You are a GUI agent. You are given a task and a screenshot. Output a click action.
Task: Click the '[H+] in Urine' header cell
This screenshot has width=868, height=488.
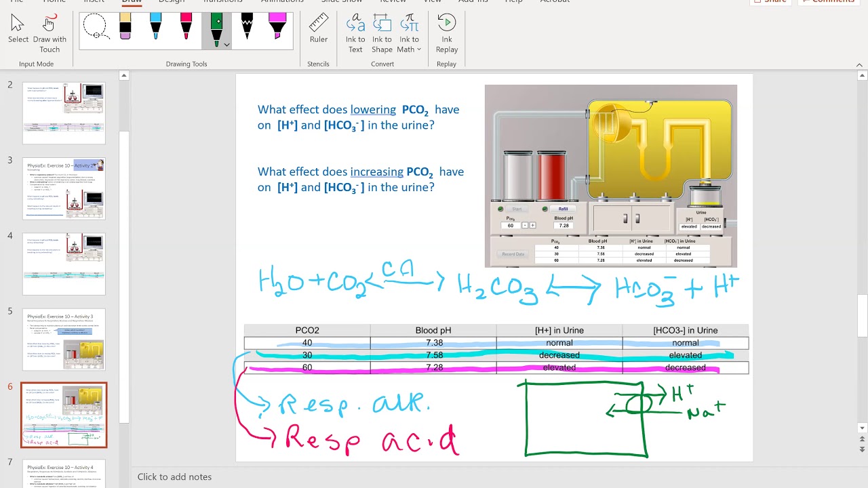(559, 331)
